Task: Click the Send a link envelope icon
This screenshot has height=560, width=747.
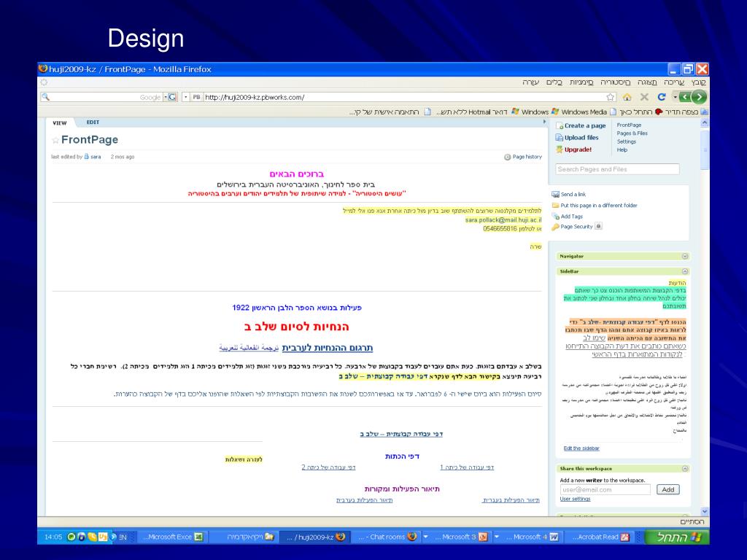Action: click(x=555, y=194)
